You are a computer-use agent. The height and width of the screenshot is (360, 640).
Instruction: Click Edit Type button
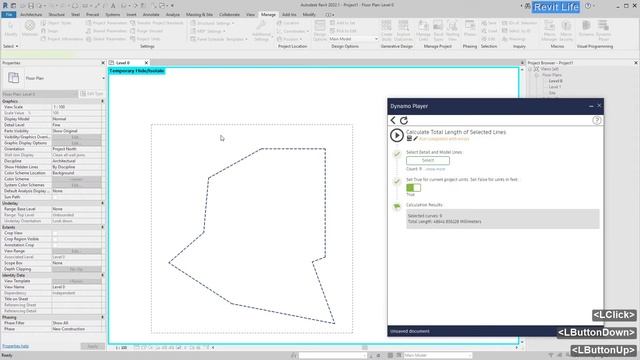[92, 94]
